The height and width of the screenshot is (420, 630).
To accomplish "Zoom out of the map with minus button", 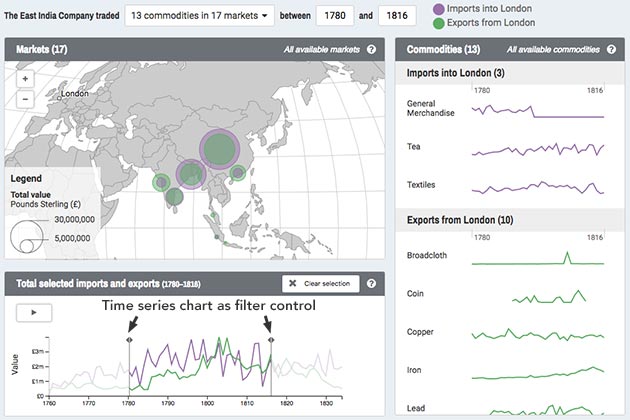I will pyautogui.click(x=25, y=98).
